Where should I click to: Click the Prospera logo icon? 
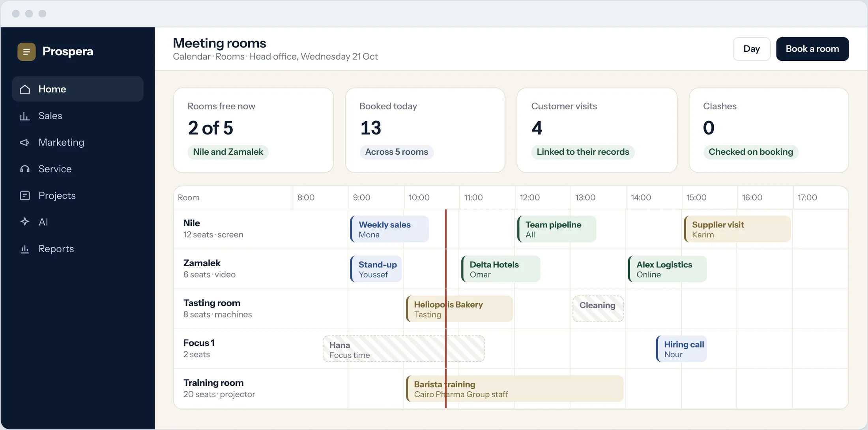(26, 52)
